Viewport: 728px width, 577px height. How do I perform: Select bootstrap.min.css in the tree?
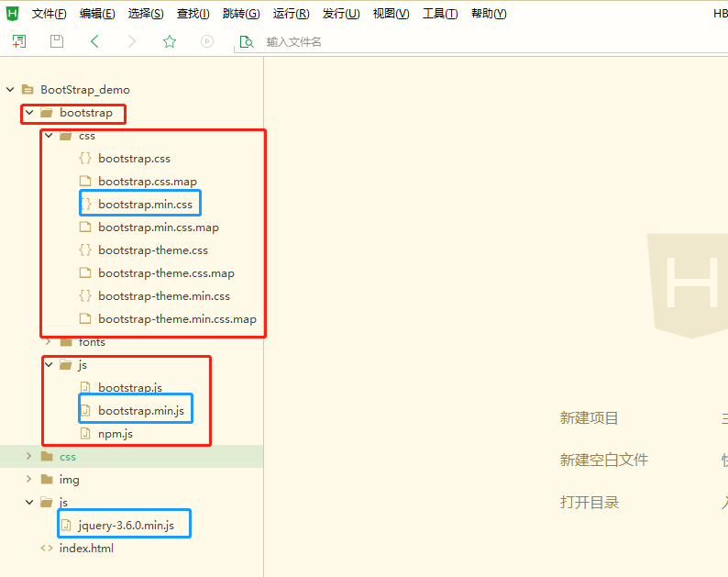click(145, 204)
